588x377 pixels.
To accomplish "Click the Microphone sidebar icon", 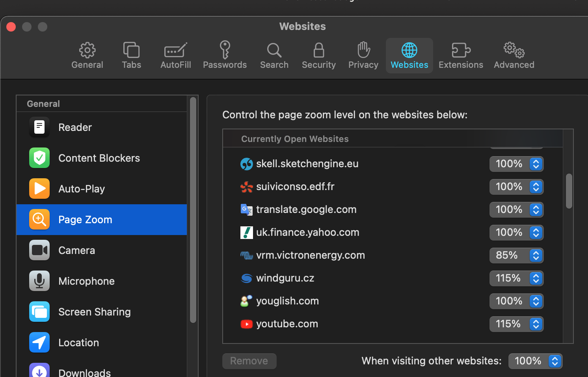I will pos(39,281).
